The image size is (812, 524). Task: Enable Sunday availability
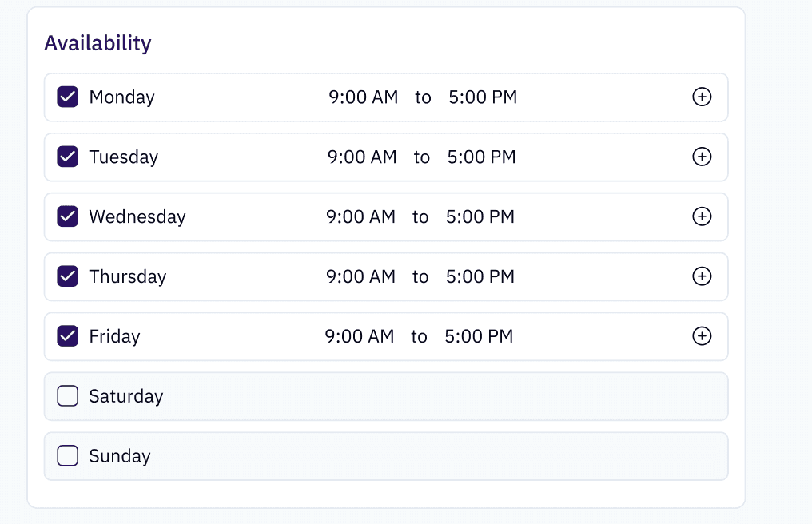tap(68, 455)
